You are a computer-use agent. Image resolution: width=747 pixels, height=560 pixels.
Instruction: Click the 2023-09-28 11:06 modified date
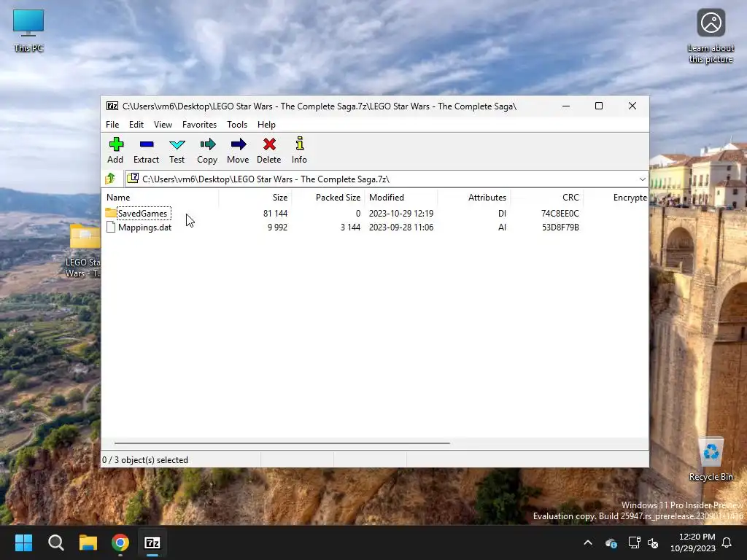click(x=401, y=227)
